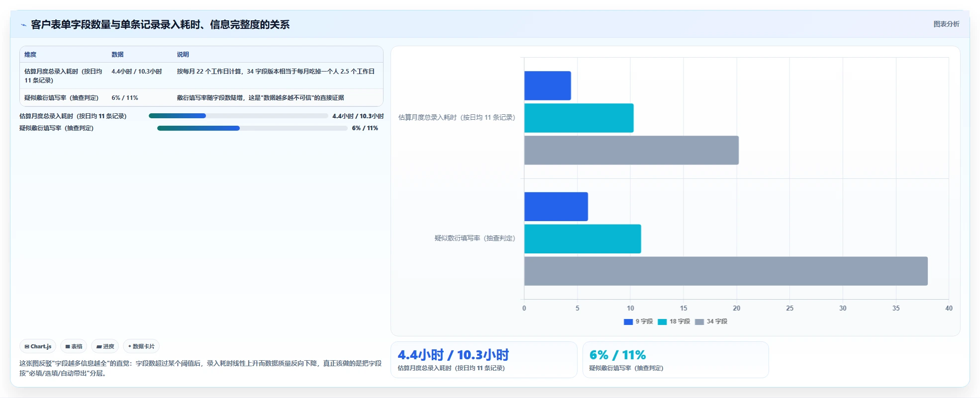Click the 6% / 11% table cell

[x=125, y=98]
